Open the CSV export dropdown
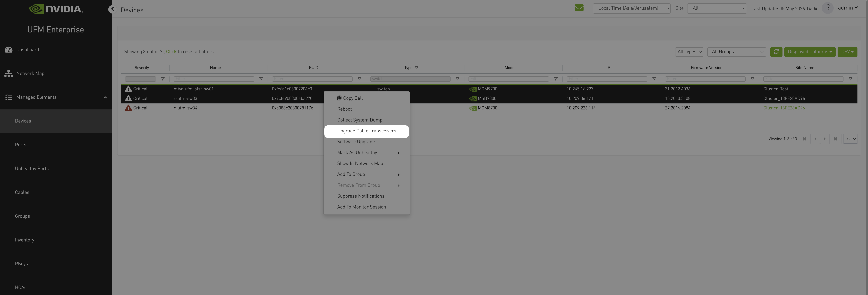The height and width of the screenshot is (295, 868). pos(847,52)
